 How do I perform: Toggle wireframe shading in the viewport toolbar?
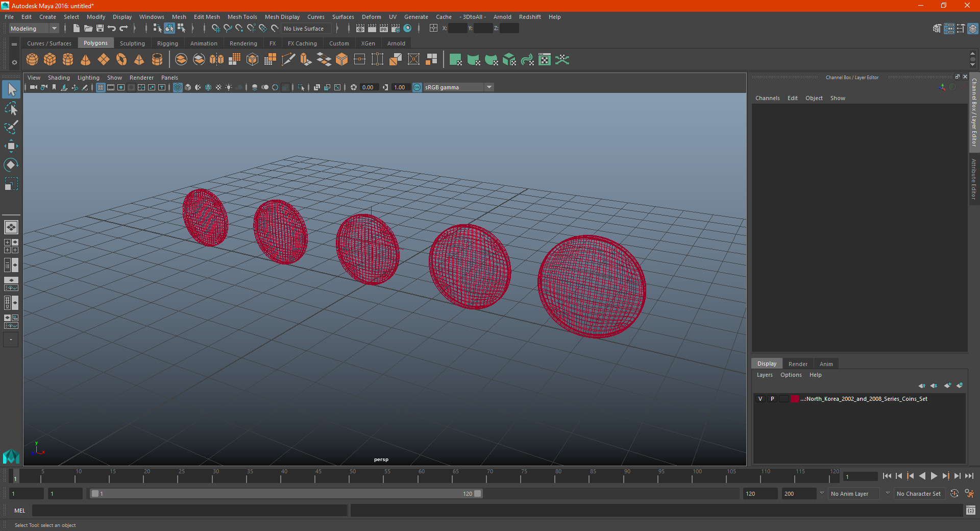click(x=178, y=88)
